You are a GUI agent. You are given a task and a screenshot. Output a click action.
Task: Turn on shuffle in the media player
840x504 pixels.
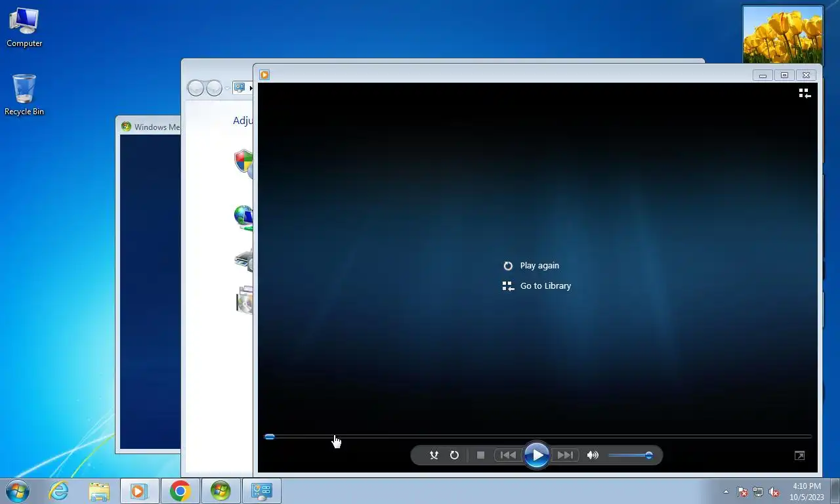coord(434,455)
